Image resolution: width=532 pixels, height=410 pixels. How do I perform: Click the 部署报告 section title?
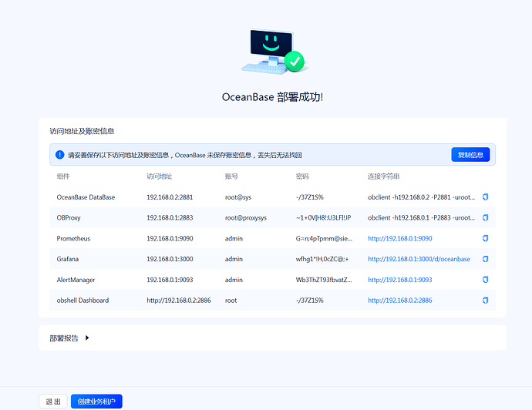[x=64, y=338]
